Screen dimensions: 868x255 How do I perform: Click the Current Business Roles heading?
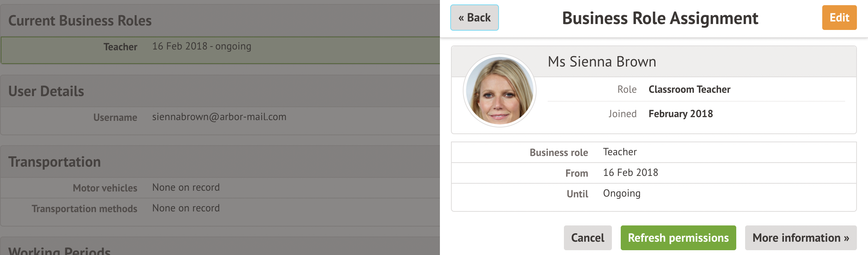pos(80,21)
